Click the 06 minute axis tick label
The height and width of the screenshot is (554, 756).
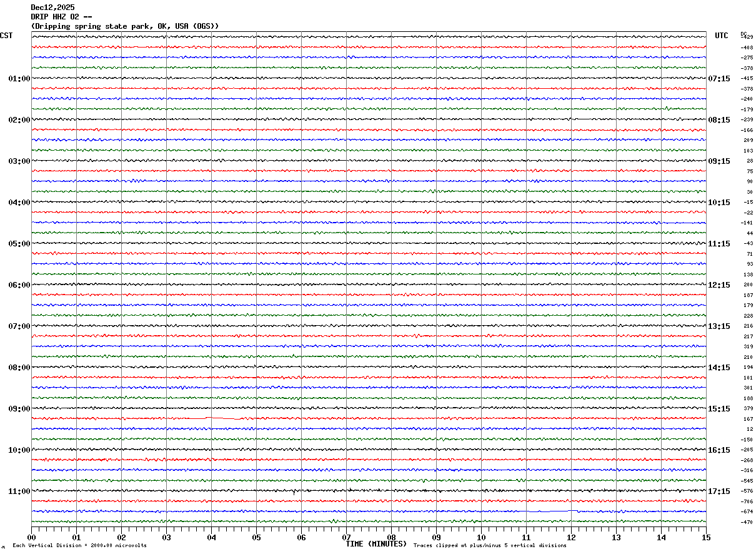[301, 537]
